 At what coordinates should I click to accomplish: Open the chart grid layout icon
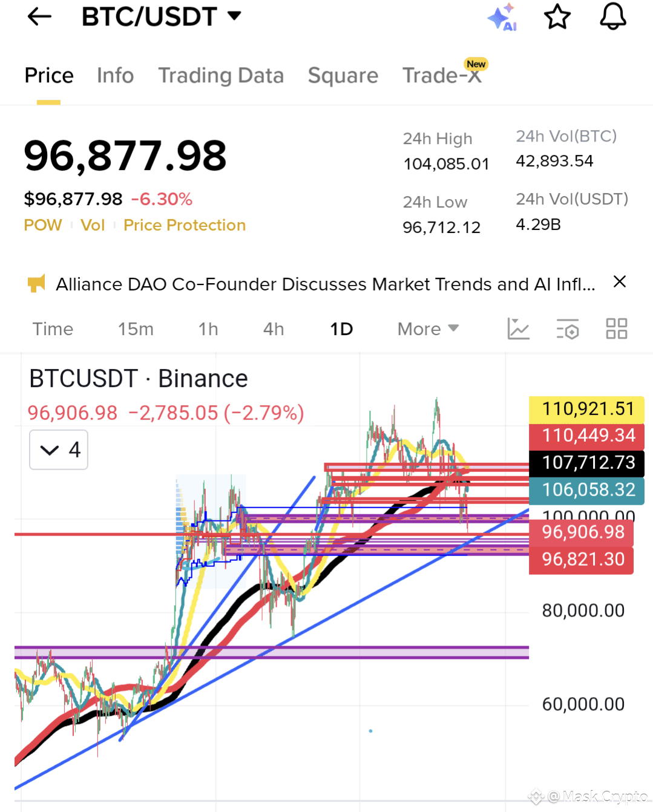[x=617, y=329]
